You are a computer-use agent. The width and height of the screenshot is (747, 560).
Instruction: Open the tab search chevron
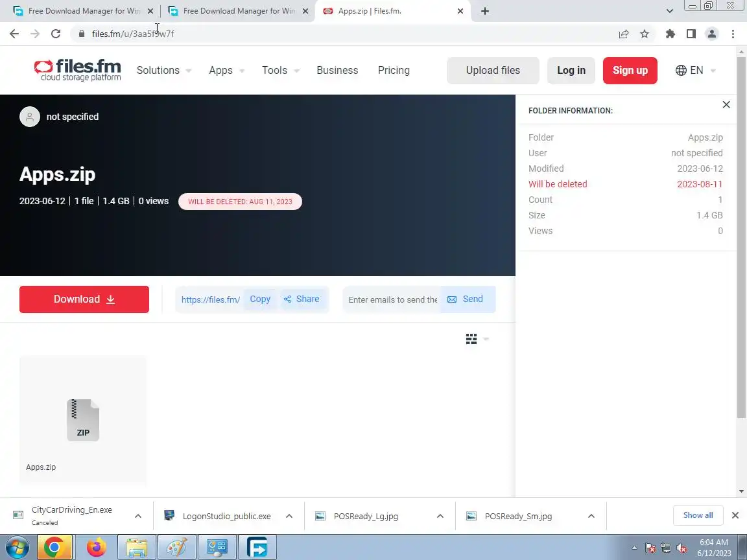point(669,11)
